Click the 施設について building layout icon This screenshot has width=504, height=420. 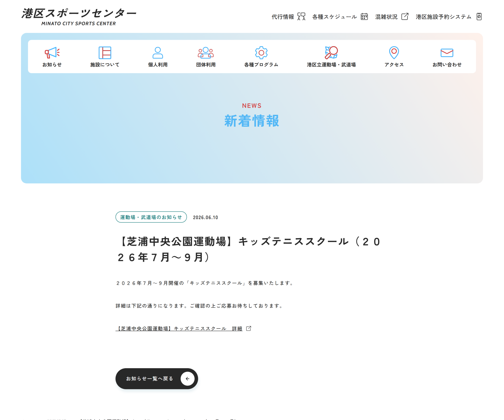coord(105,53)
